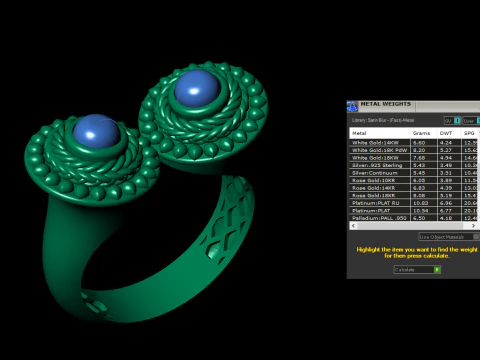Image resolution: width=480 pixels, height=360 pixels.
Task: Select the White Gold:14KW row
Action: click(414, 143)
